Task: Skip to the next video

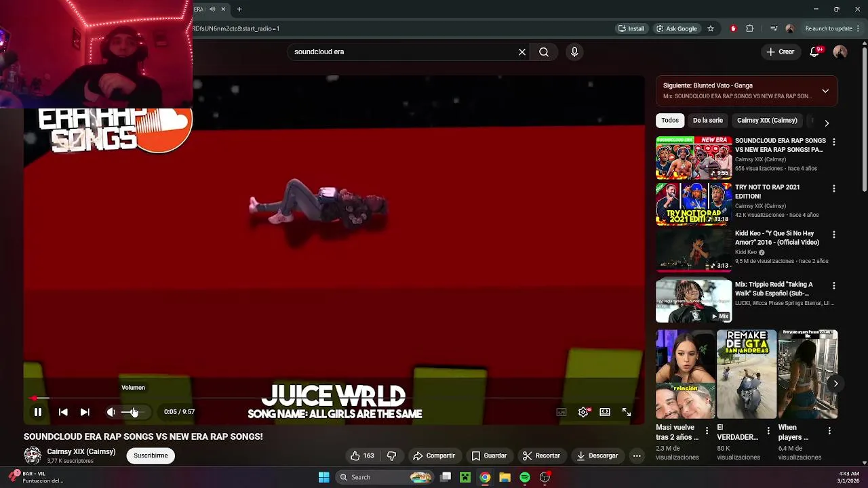Action: [x=85, y=412]
